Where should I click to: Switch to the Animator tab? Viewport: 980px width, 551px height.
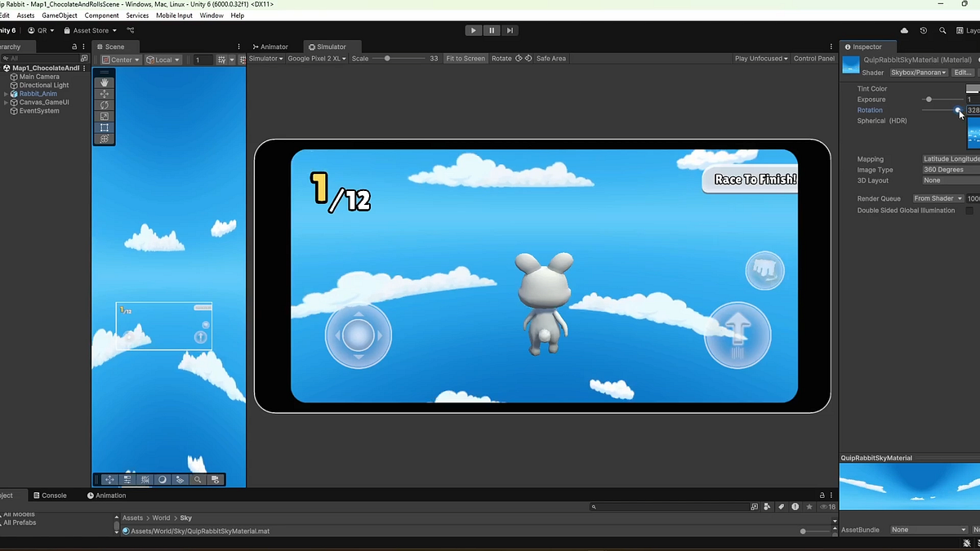(x=270, y=47)
